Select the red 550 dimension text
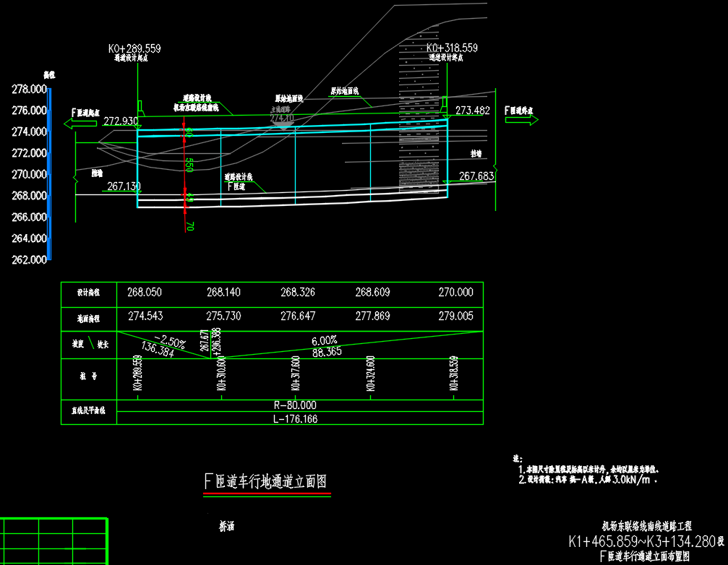This screenshot has height=565, width=728. coord(189,164)
